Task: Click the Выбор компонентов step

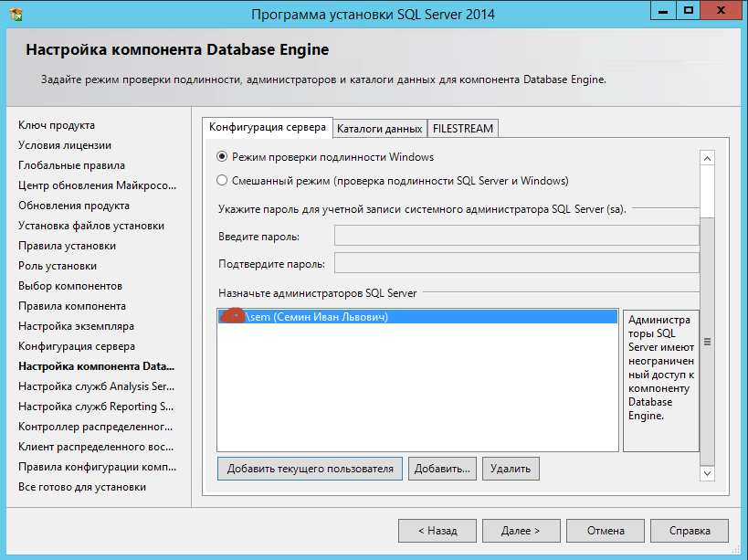Action: (70, 285)
